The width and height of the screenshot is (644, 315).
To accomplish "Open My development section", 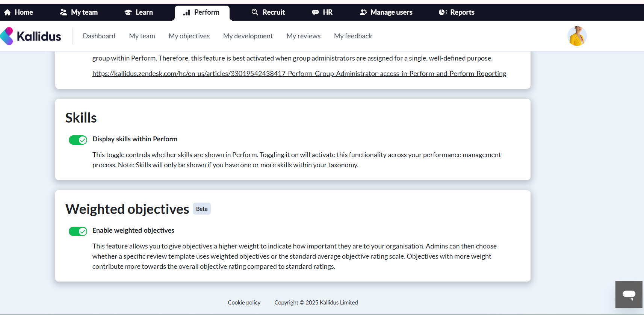I will 248,36.
